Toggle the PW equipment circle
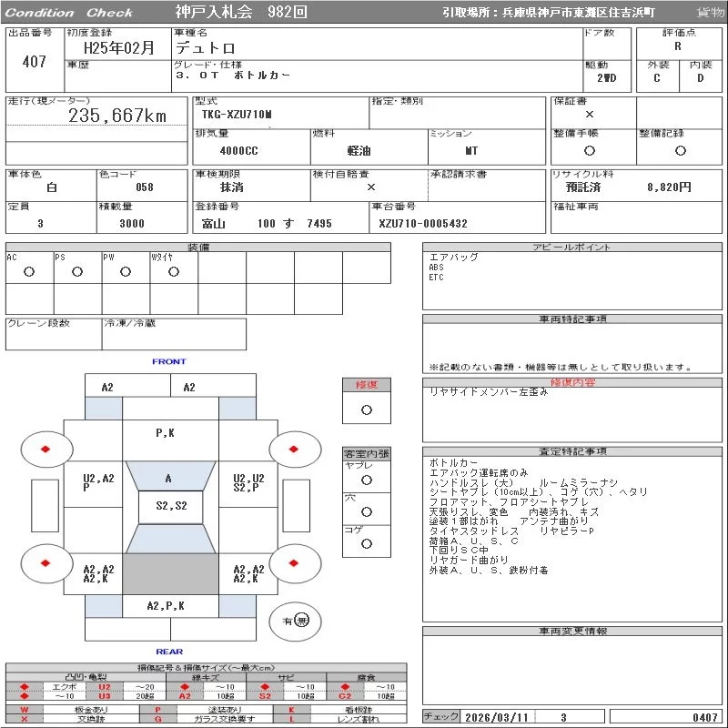The image size is (728, 728). [126, 271]
